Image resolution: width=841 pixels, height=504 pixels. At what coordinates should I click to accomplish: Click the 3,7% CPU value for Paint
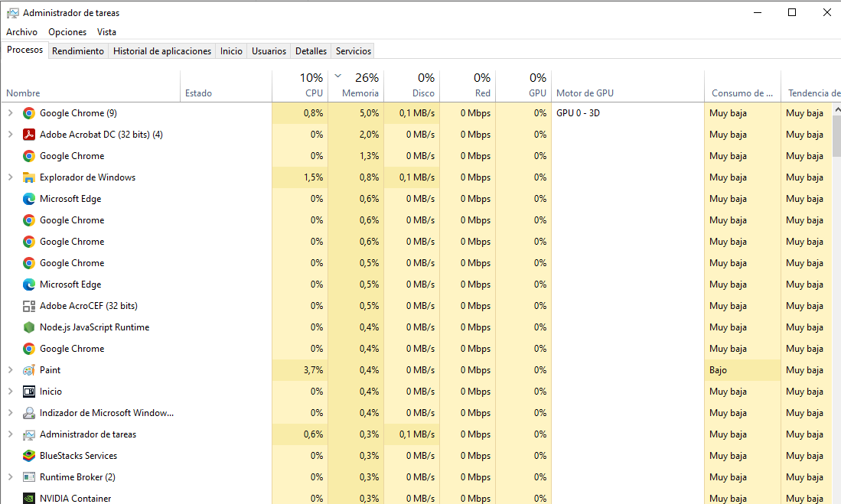point(313,370)
